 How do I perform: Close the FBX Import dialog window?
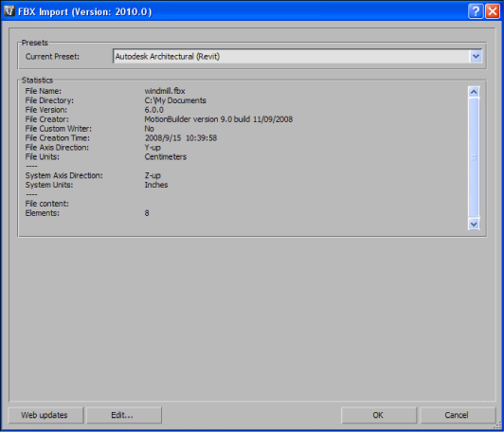tap(493, 11)
